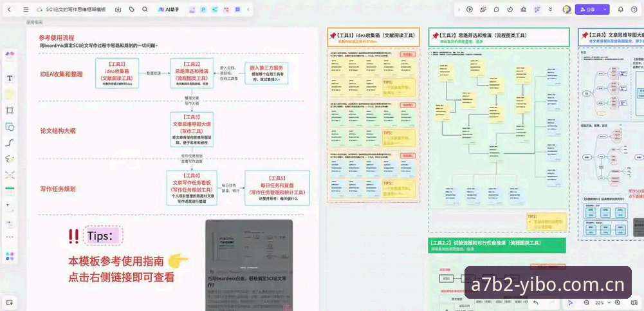Screen dimensions: 644x311
Task: Expand right toolbar with left chevron
Action: point(459,10)
